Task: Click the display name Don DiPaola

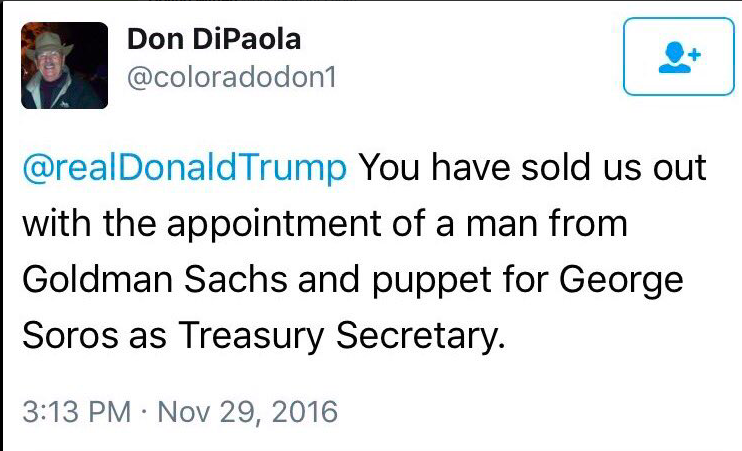Action: tap(214, 41)
